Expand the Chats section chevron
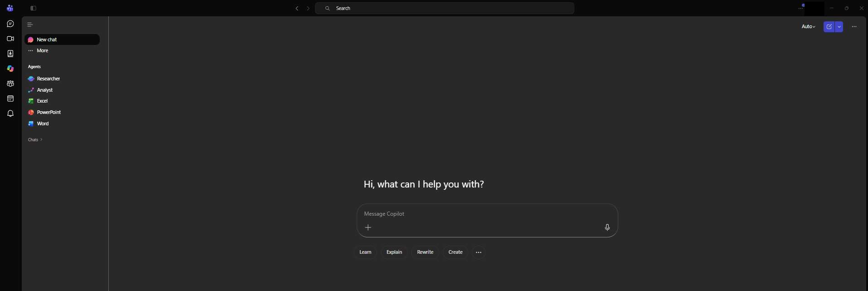Viewport: 868px width, 291px height. (41, 139)
